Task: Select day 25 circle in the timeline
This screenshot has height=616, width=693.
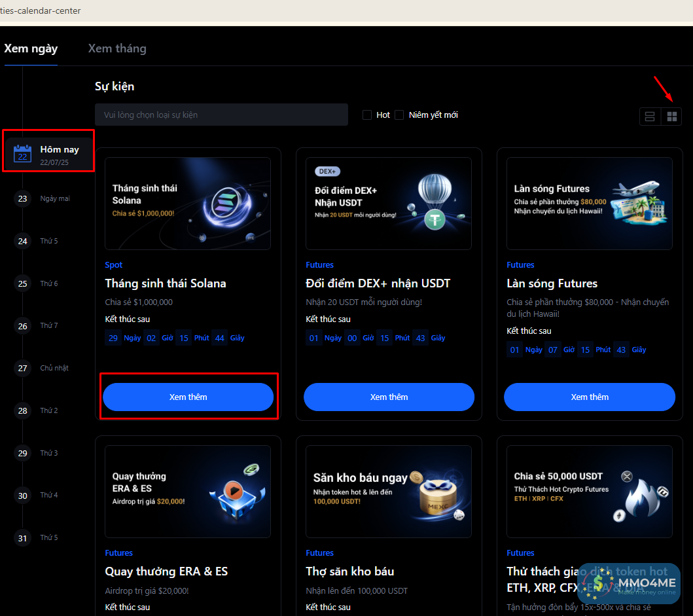Action: click(22, 283)
